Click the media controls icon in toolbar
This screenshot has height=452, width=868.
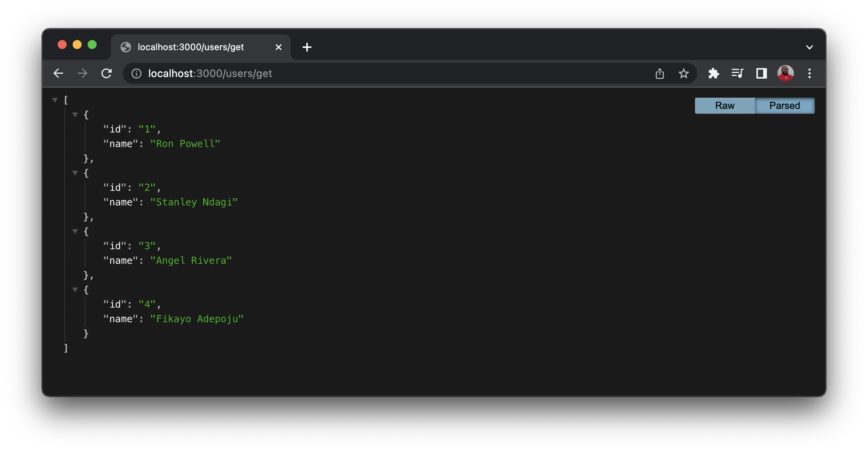pyautogui.click(x=737, y=73)
